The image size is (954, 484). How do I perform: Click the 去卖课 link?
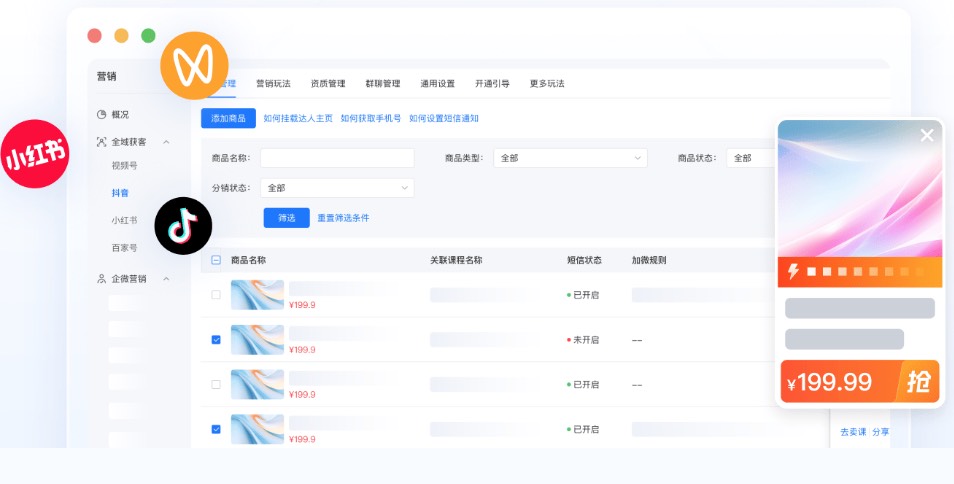pyautogui.click(x=853, y=432)
